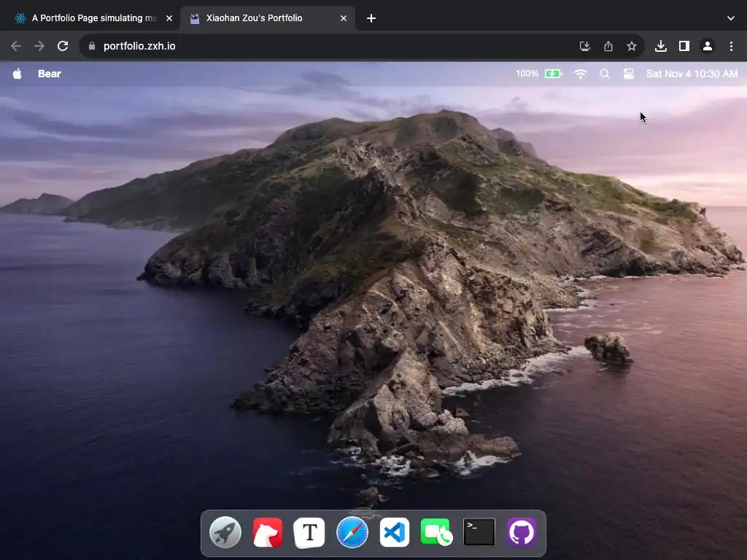Go forward in browser history
The height and width of the screenshot is (560, 747).
click(39, 46)
